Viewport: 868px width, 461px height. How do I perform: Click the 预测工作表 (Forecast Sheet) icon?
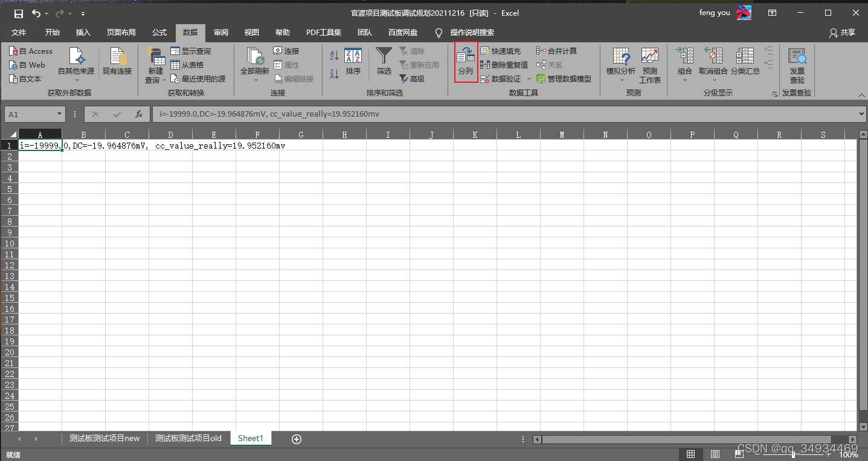pyautogui.click(x=649, y=62)
